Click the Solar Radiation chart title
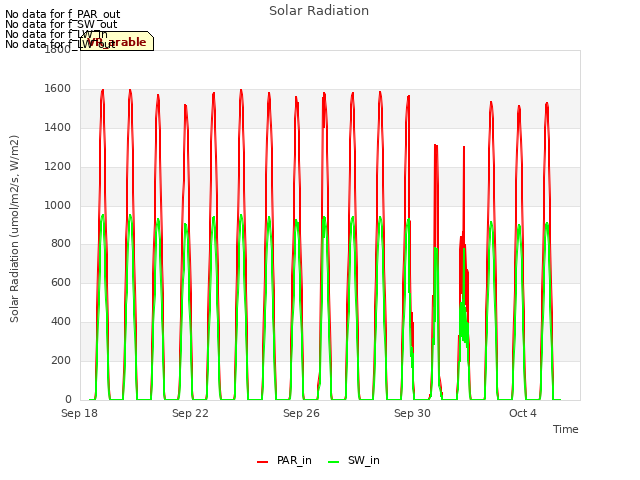This screenshot has height=480, width=640. point(319,11)
